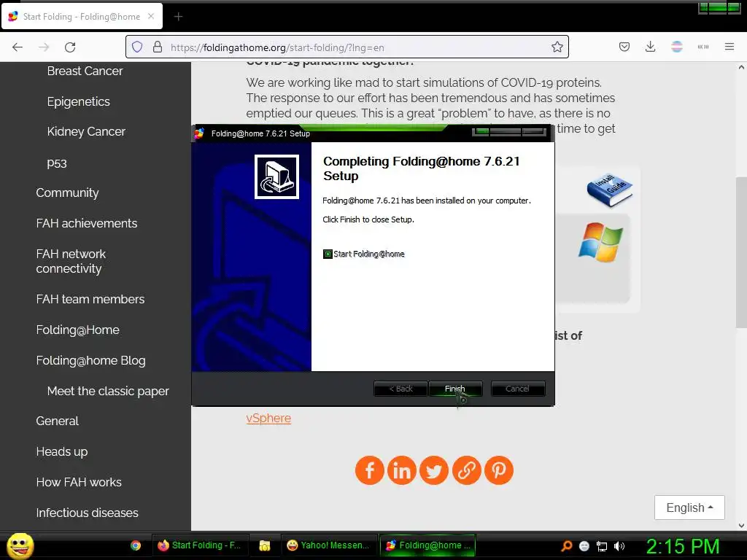Reload the Folding@home page

click(70, 47)
